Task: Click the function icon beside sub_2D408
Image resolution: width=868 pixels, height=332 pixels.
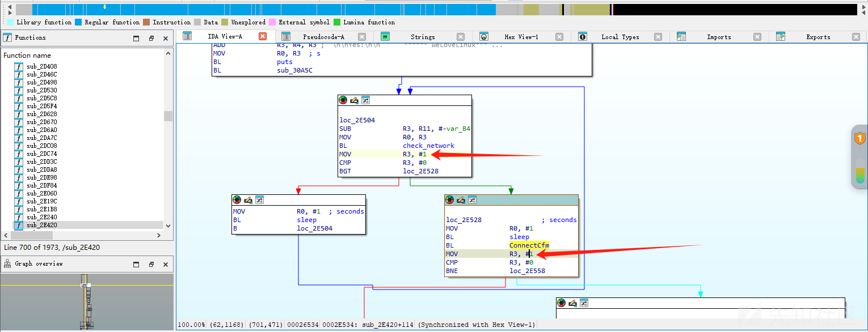Action: [x=18, y=66]
